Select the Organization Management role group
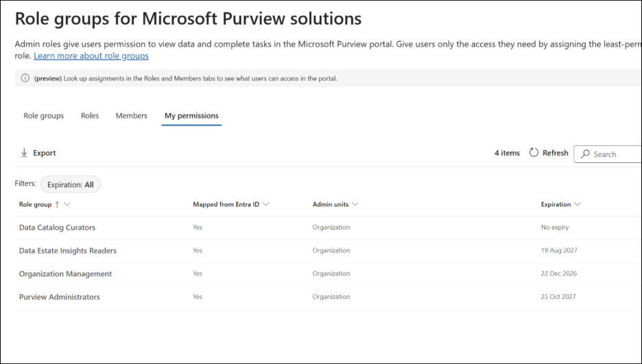This screenshot has height=364, width=642. click(x=65, y=274)
